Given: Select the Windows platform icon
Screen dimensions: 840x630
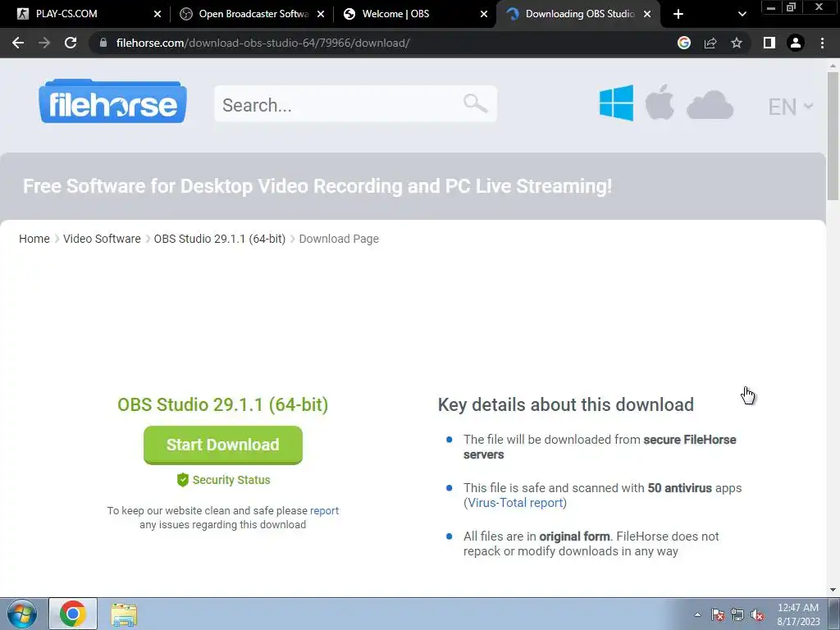Looking at the screenshot, I should pyautogui.click(x=616, y=103).
